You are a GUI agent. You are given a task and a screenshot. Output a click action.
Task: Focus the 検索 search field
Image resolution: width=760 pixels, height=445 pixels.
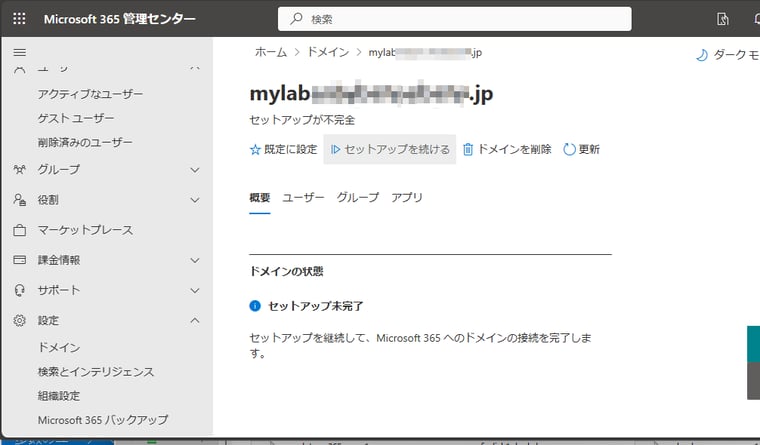click(x=455, y=19)
